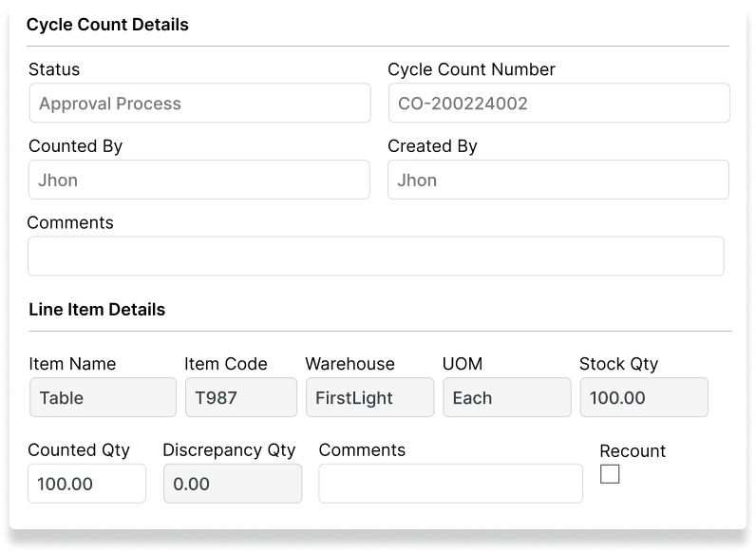Click the line item Comments field
This screenshot has height=553, width=756.
coord(450,484)
